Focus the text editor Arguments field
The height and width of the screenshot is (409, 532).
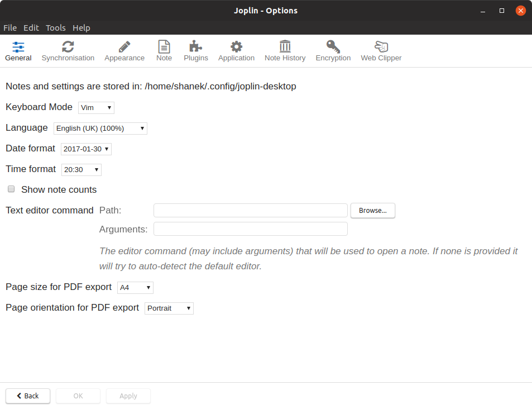coord(251,229)
